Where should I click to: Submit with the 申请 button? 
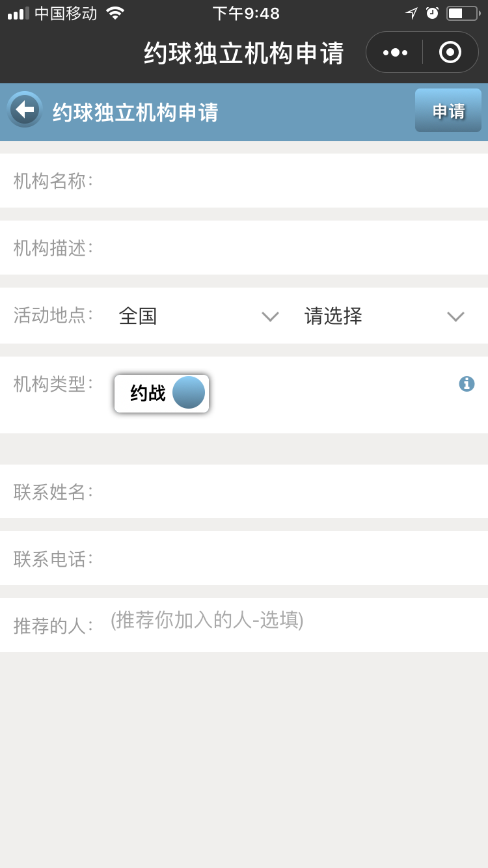click(448, 111)
